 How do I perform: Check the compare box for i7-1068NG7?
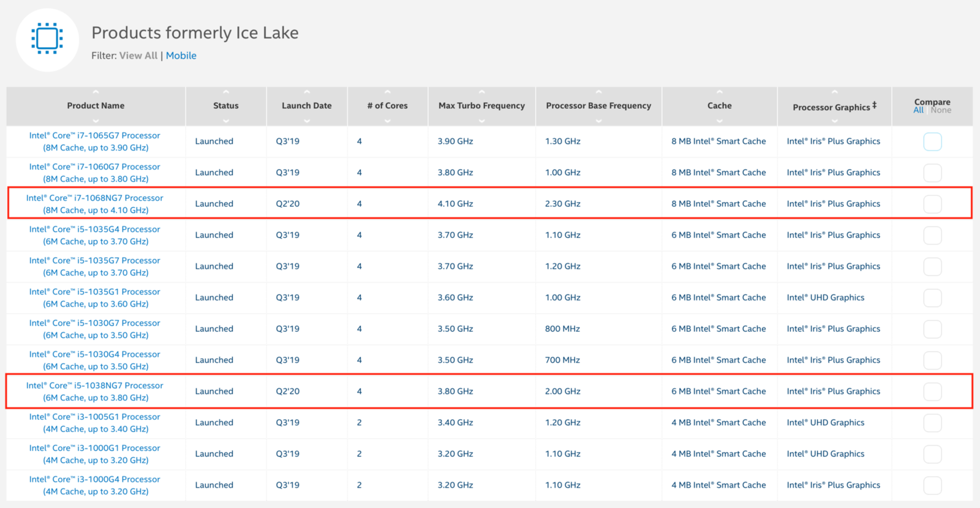(x=932, y=204)
